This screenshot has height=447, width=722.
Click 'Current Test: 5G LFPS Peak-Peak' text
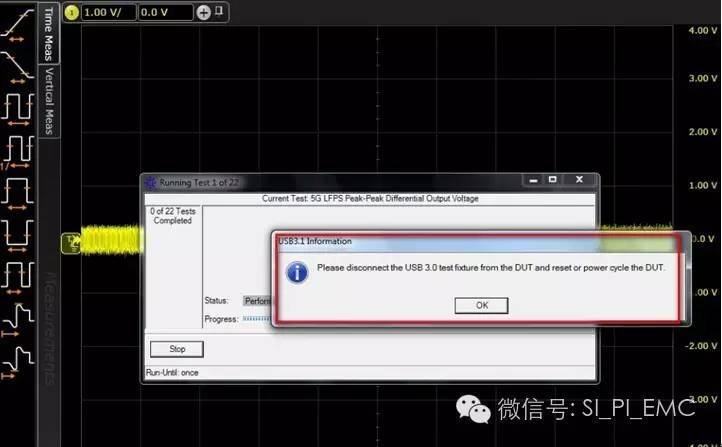click(370, 198)
